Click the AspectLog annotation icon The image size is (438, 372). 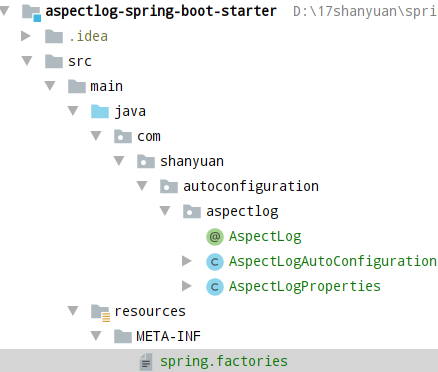pyautogui.click(x=215, y=237)
